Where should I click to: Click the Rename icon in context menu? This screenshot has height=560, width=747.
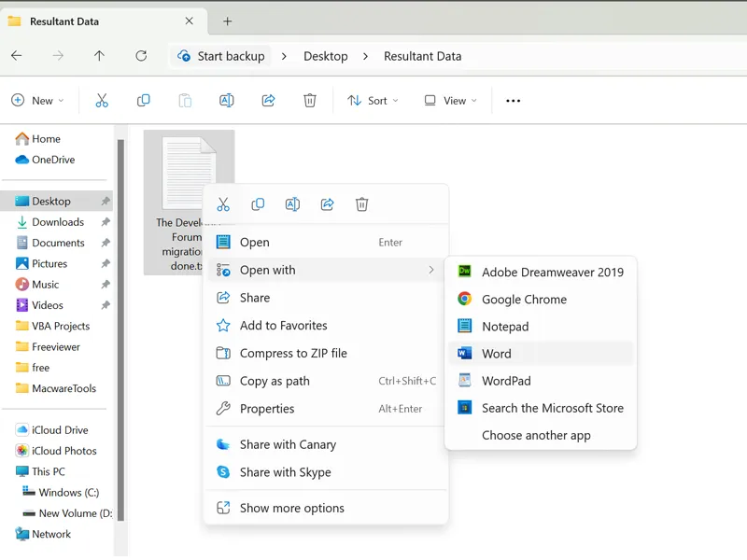point(292,204)
